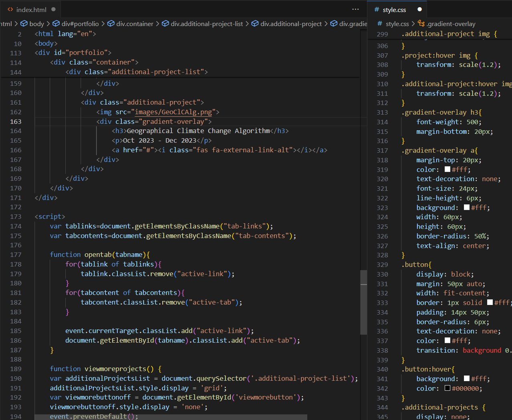Click the symbol icon beside the div.container breadcrumb
The height and width of the screenshot is (420, 512).
pyautogui.click(x=111, y=24)
